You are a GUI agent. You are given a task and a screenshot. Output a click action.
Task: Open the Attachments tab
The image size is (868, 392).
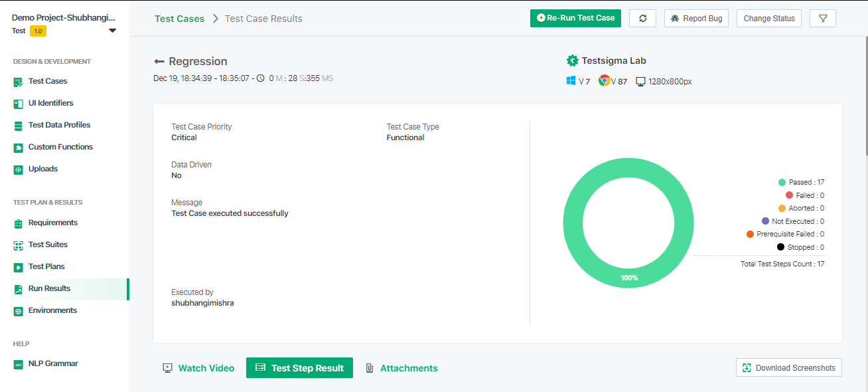coord(402,368)
